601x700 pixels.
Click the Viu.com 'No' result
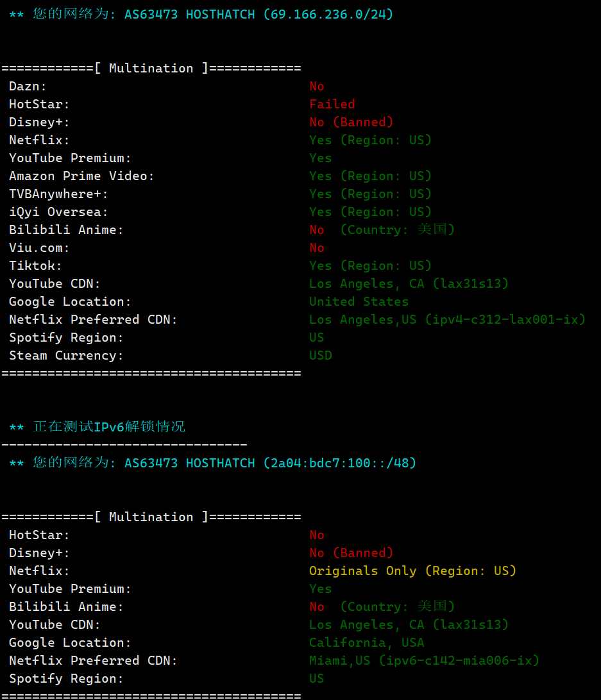(x=317, y=248)
